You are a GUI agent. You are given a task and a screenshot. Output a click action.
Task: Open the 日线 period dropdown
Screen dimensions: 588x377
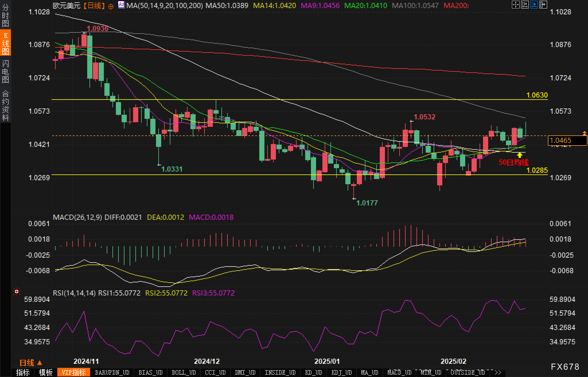31,363
